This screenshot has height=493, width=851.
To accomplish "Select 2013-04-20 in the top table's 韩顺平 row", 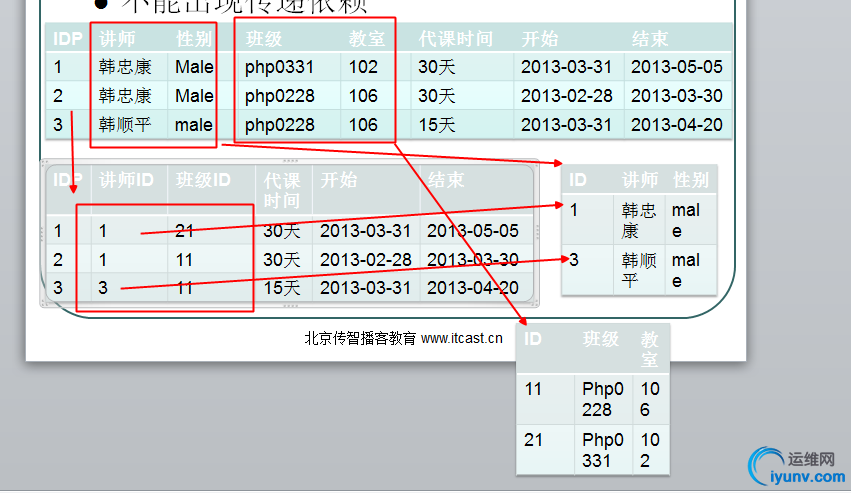I will (676, 125).
